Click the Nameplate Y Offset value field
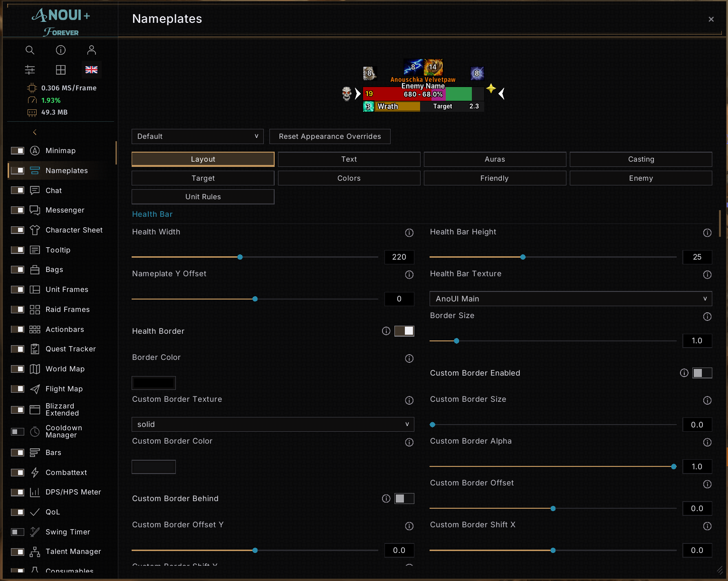Screen dimensions: 728x581 pos(399,299)
